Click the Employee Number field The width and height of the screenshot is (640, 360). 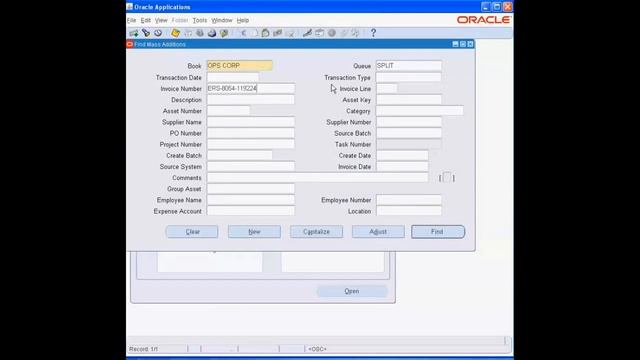tap(409, 200)
